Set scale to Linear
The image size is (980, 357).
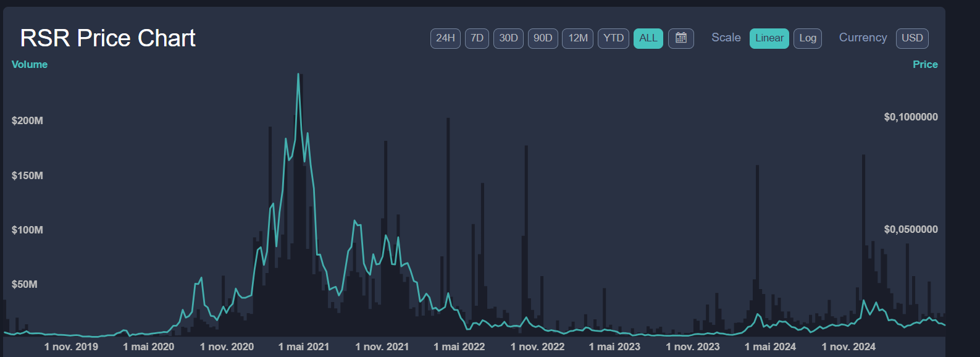point(769,38)
